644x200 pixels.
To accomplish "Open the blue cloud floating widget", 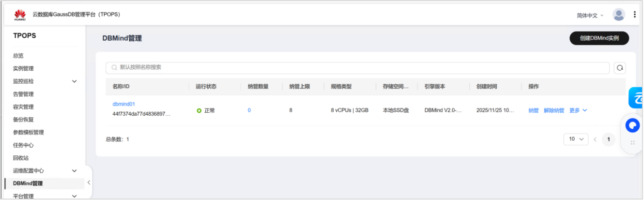I will [636, 98].
